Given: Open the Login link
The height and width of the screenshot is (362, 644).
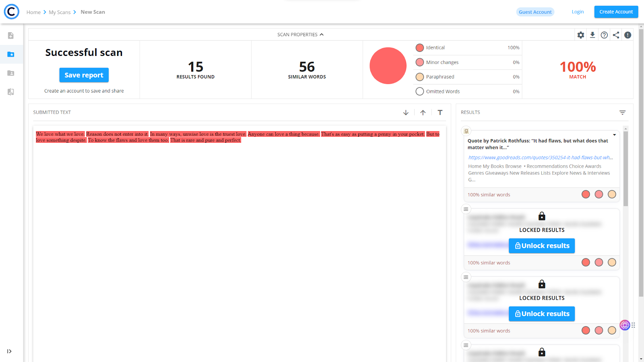Looking at the screenshot, I should pyautogui.click(x=578, y=12).
